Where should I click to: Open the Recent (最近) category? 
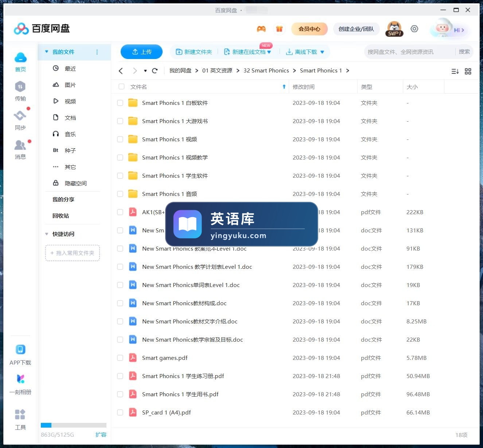pos(70,68)
